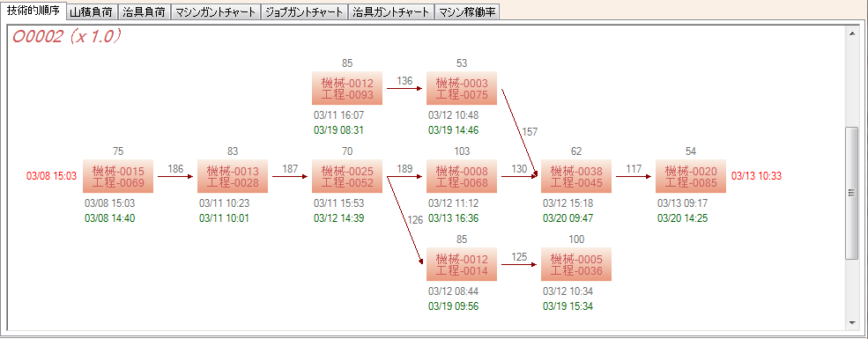Select node 機械-0025 工程-0052

347,176
